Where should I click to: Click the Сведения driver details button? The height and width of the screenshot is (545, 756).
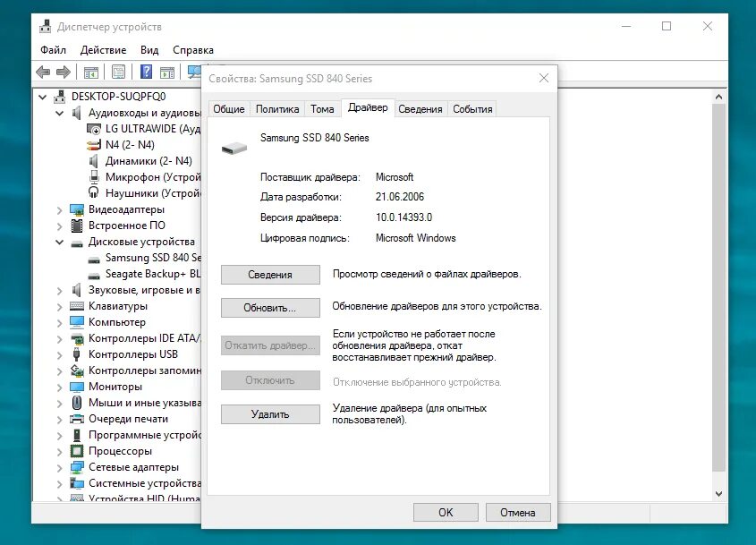point(270,275)
